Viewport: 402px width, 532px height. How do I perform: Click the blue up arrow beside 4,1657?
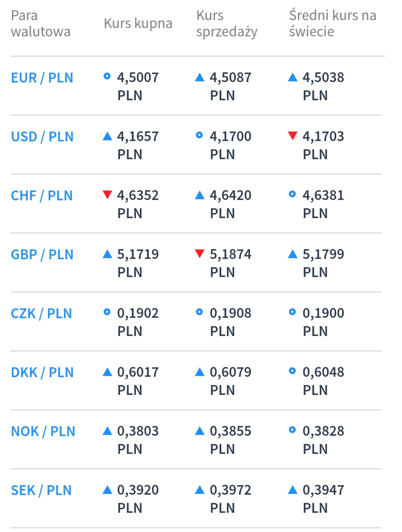pos(107,136)
